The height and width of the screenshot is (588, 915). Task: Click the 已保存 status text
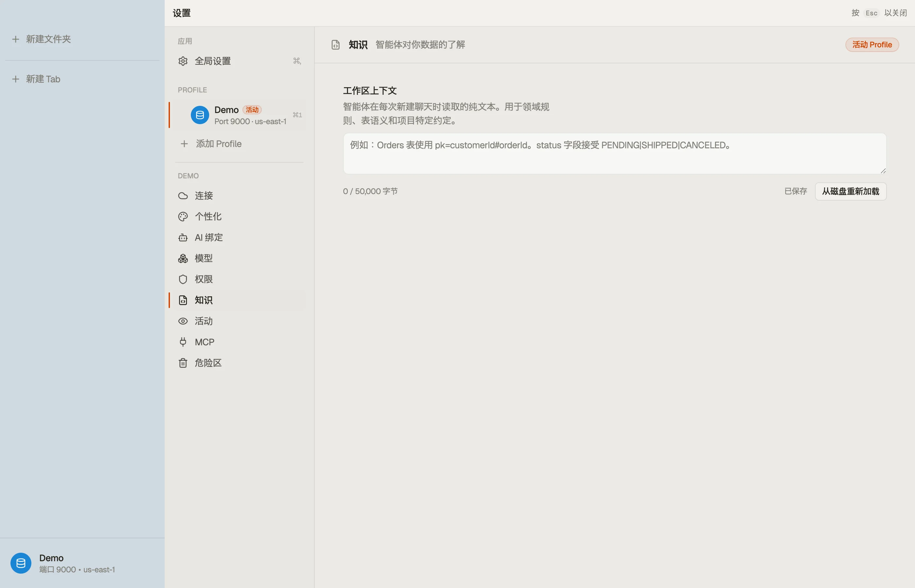click(795, 191)
